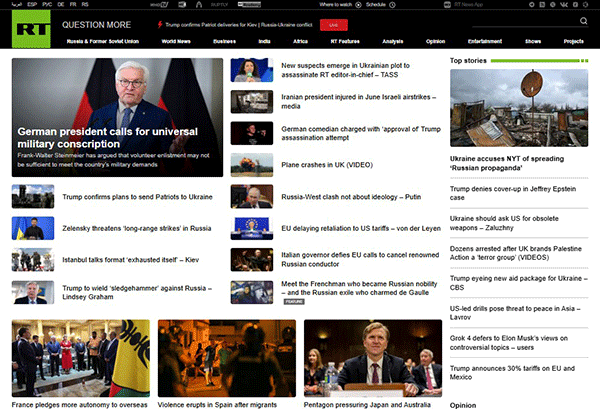Screen dimensions: 600x409
Task: Open the Shows menu
Action: pos(533,41)
